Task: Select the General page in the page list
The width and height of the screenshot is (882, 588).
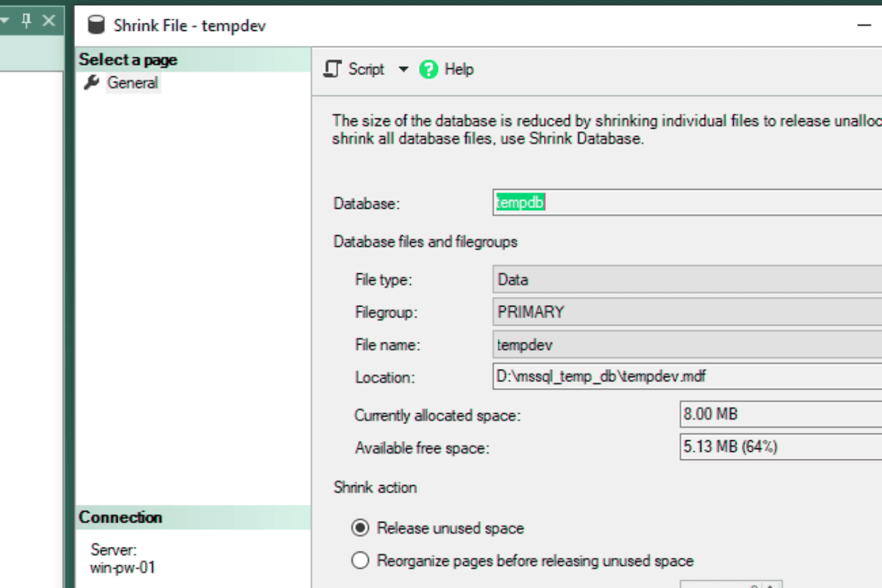Action: [x=132, y=82]
